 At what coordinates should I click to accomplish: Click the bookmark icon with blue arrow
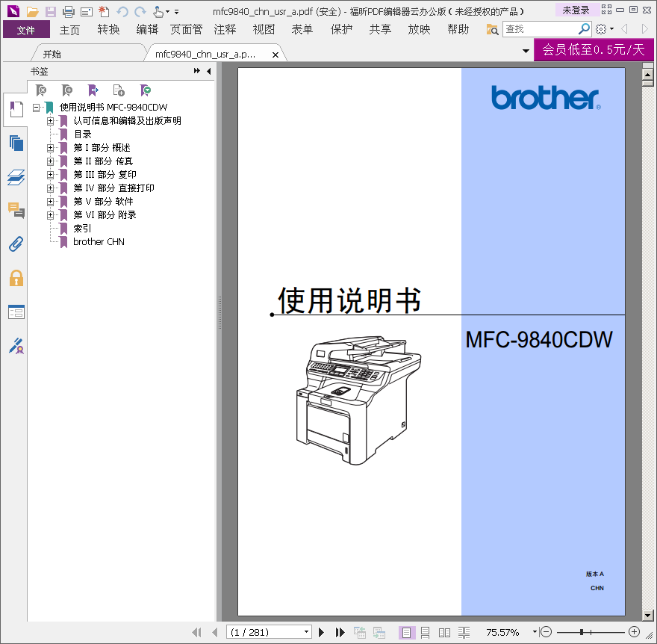pyautogui.click(x=93, y=90)
